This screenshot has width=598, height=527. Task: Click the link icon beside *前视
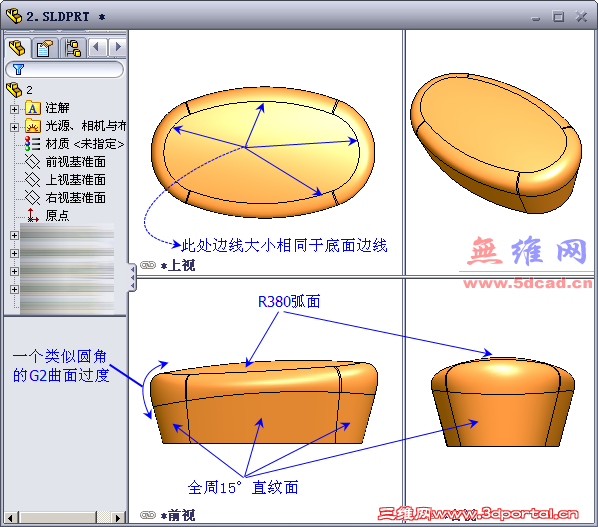(148, 515)
